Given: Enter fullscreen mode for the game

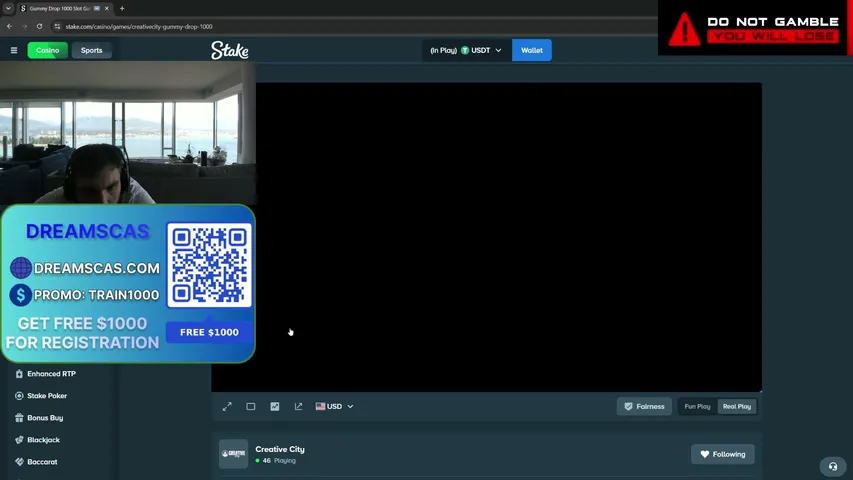Looking at the screenshot, I should point(227,407).
